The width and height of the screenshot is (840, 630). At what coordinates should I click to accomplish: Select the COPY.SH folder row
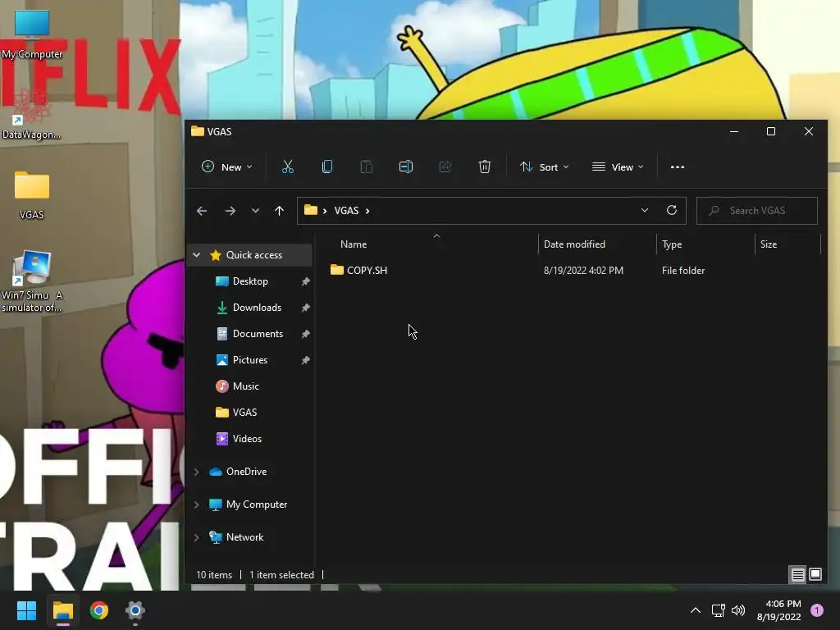pos(572,271)
